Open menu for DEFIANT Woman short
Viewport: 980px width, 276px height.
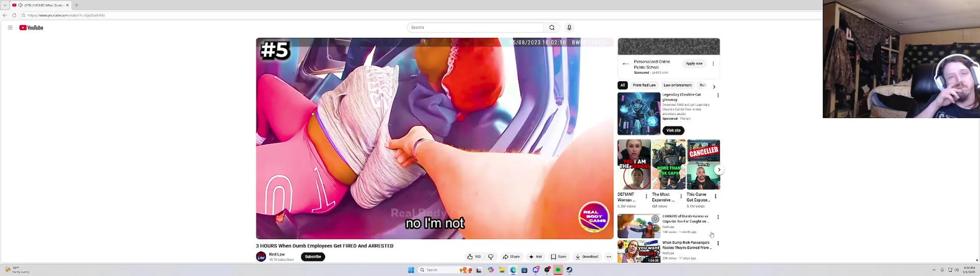click(x=647, y=196)
